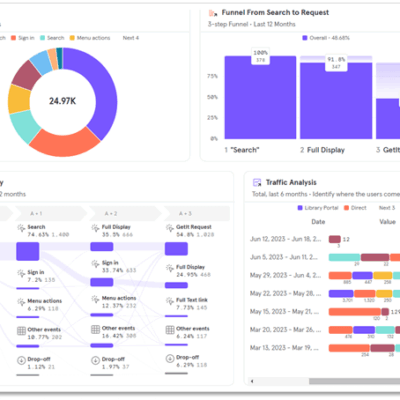Image resolution: width=400 pixels, height=400 pixels.
Task: Click the event icon beside Sign in 33.74%
Action: (95, 264)
